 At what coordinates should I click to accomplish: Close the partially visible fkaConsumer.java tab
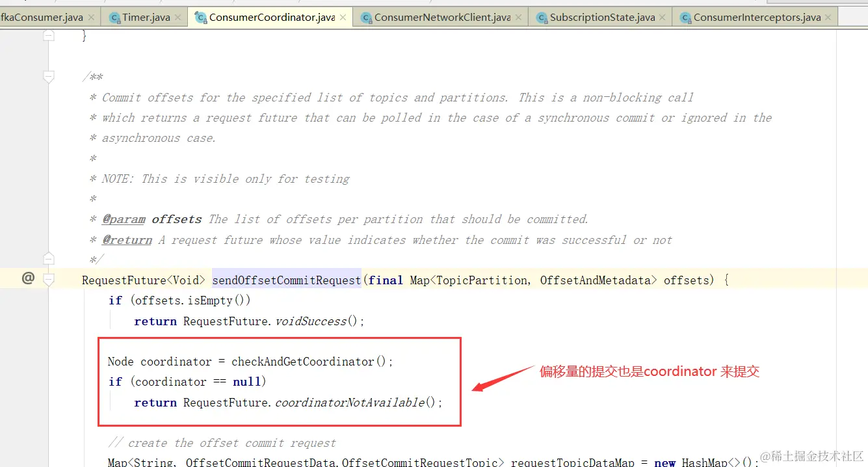[91, 18]
